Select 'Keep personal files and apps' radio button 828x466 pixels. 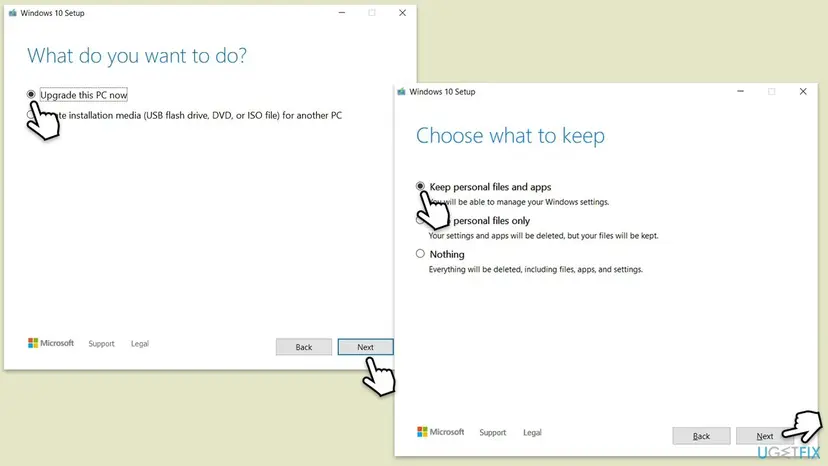click(x=420, y=186)
